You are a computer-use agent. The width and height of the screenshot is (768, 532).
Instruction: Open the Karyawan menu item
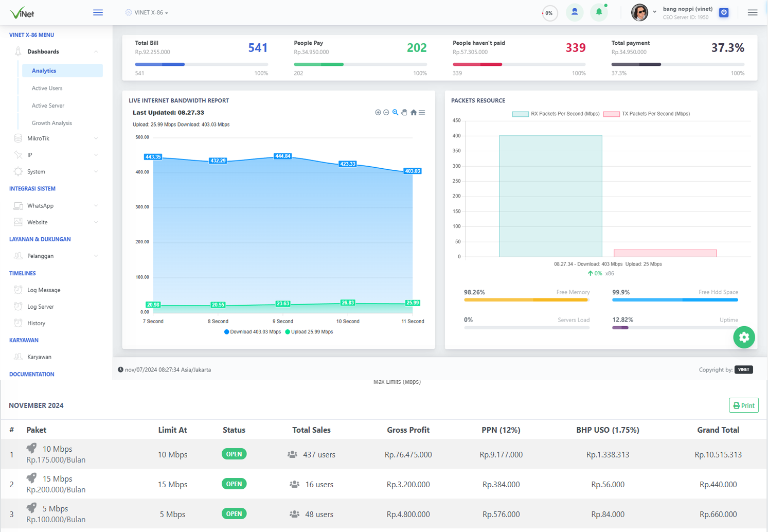(39, 357)
